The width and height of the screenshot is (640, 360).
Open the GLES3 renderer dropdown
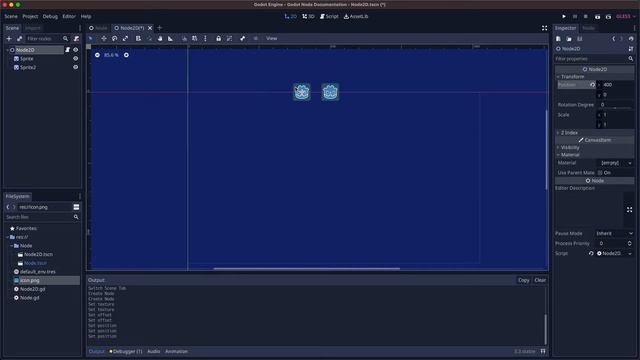(x=626, y=16)
